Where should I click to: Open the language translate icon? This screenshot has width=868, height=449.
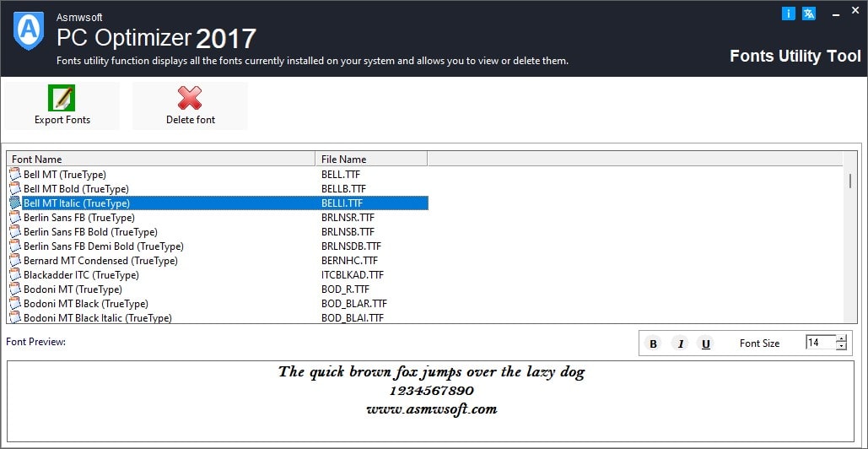(x=809, y=14)
